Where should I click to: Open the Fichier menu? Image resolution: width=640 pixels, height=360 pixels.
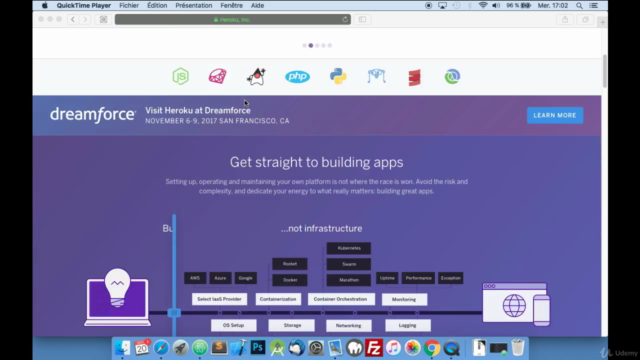(x=129, y=5)
